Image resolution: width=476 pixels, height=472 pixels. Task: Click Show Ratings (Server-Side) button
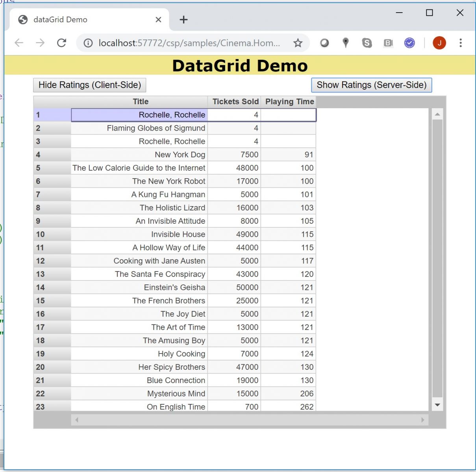(x=372, y=85)
